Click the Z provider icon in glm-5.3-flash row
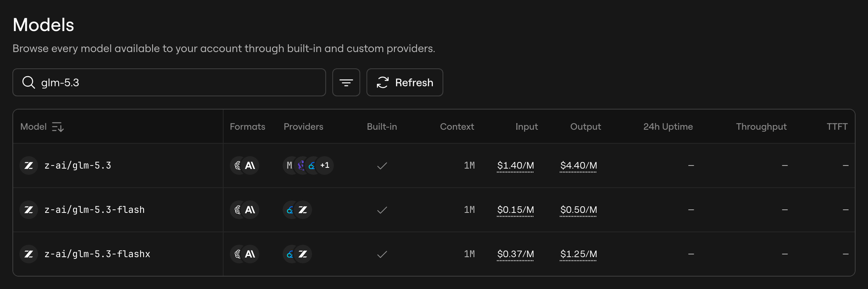 click(303, 210)
